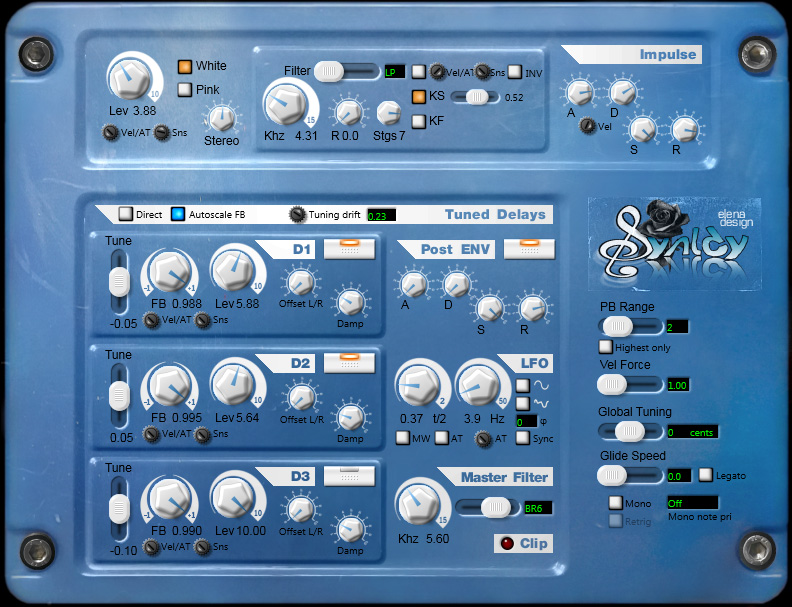Toggle the KS key scaling checkbox
Image resolution: width=792 pixels, height=607 pixels.
[419, 96]
